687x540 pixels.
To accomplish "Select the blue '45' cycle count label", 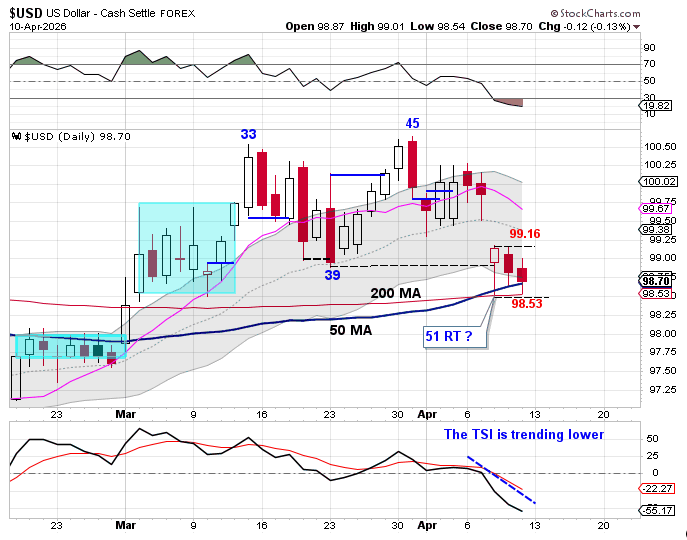I will (412, 123).
